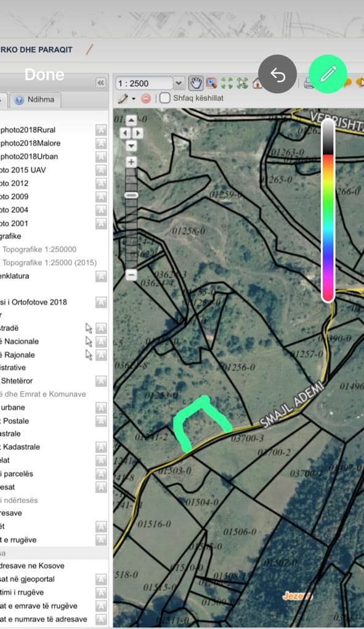Click the A icon beside photo2018Malore
The height and width of the screenshot is (629, 364).
(101, 143)
